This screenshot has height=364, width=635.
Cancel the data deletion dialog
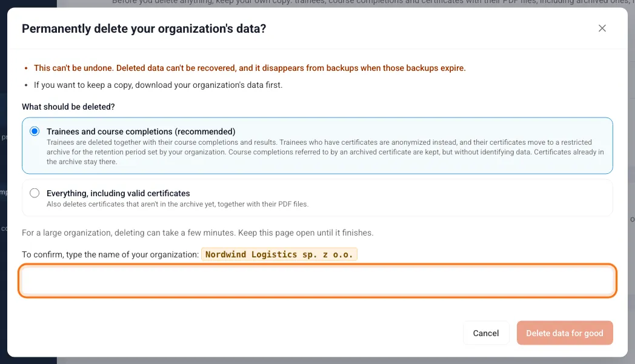(486, 333)
